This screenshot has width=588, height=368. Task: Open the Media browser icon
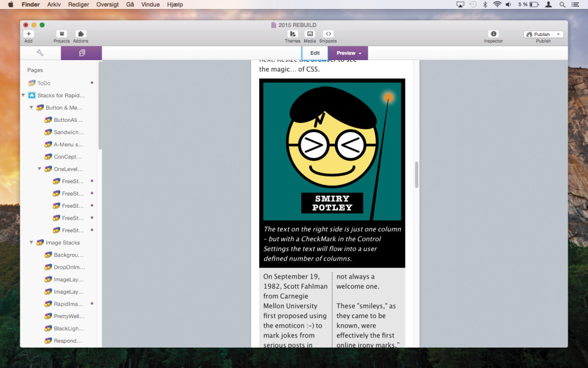[310, 34]
